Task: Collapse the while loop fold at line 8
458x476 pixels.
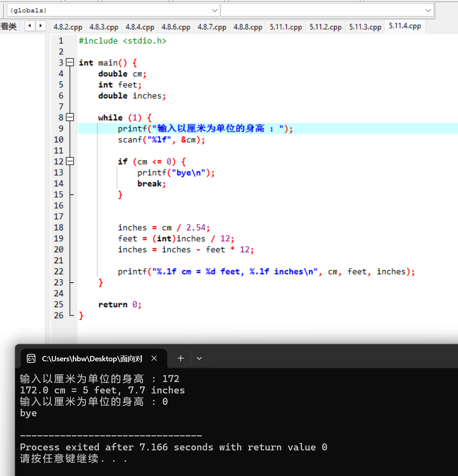Action: 70,117
